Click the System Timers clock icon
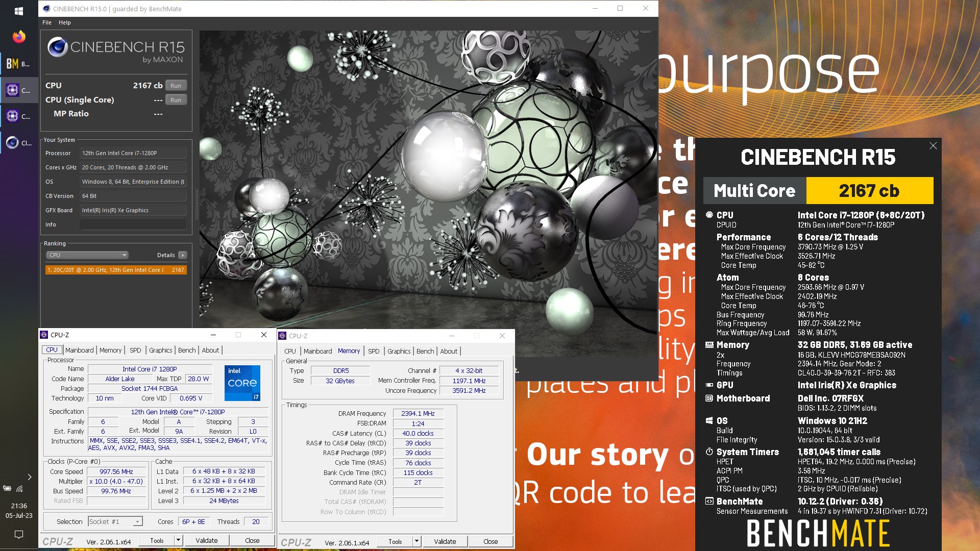The height and width of the screenshot is (551, 980). click(x=709, y=452)
